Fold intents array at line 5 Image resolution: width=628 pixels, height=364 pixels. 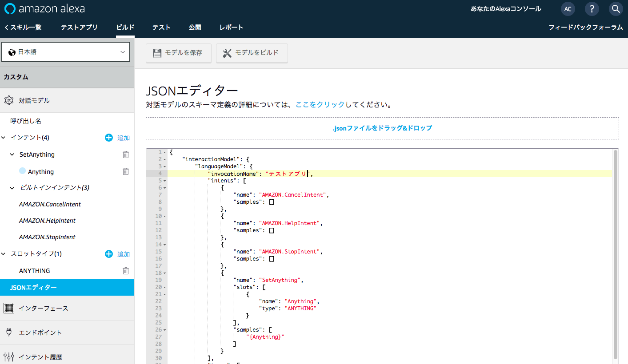pos(165,181)
